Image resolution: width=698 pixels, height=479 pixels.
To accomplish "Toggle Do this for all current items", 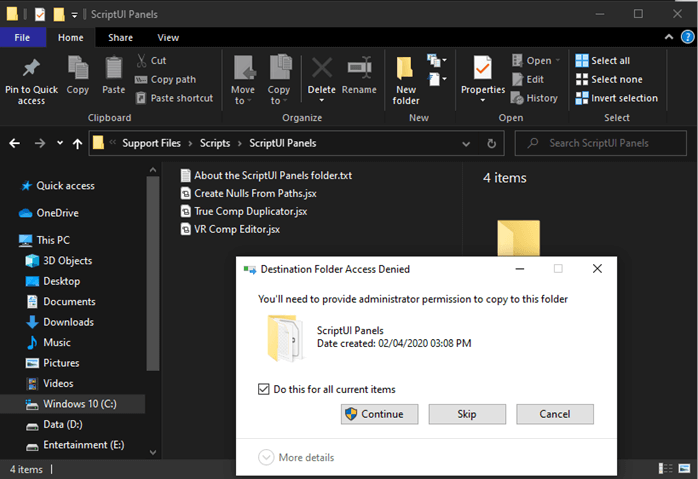I will coord(264,389).
